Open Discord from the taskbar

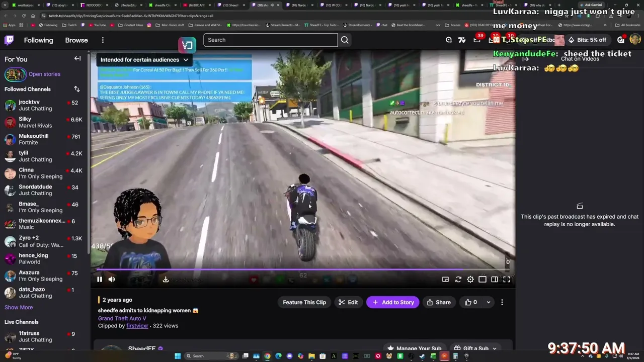[289, 356]
